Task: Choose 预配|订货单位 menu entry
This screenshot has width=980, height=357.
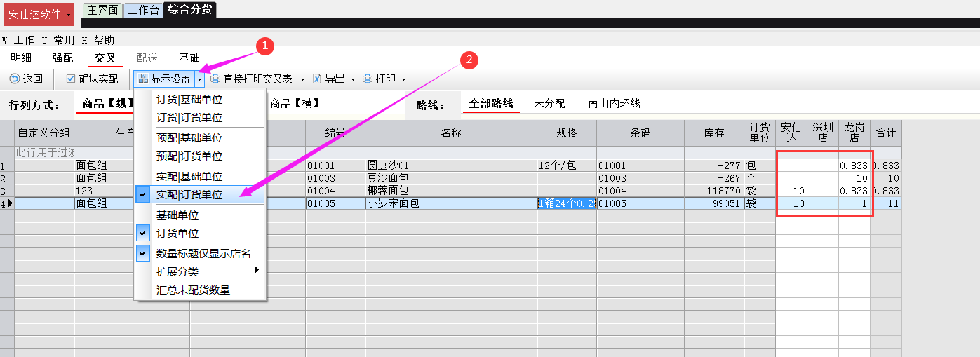Action: coord(200,156)
